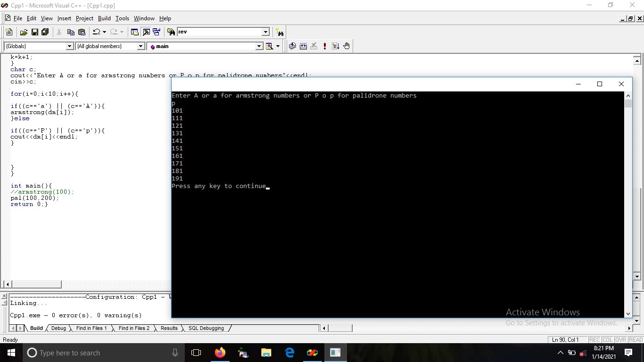Image resolution: width=644 pixels, height=362 pixels.
Task: Open the Insert menu
Action: coord(64,18)
